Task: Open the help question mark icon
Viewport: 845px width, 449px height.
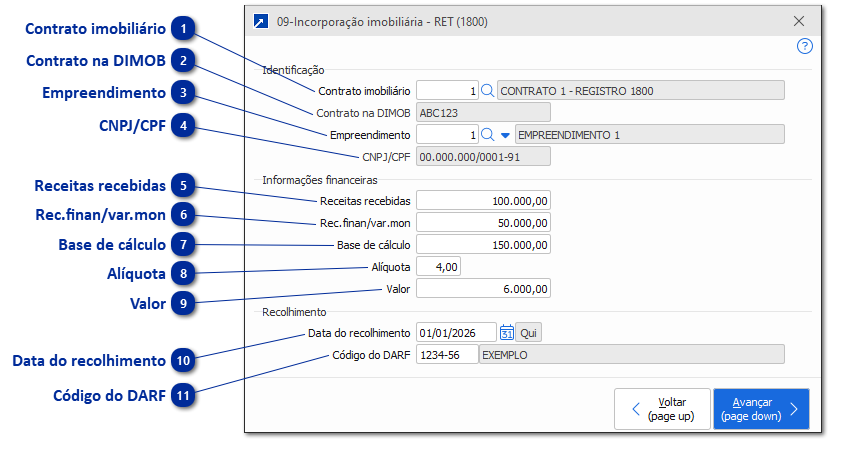Action: coord(805,46)
